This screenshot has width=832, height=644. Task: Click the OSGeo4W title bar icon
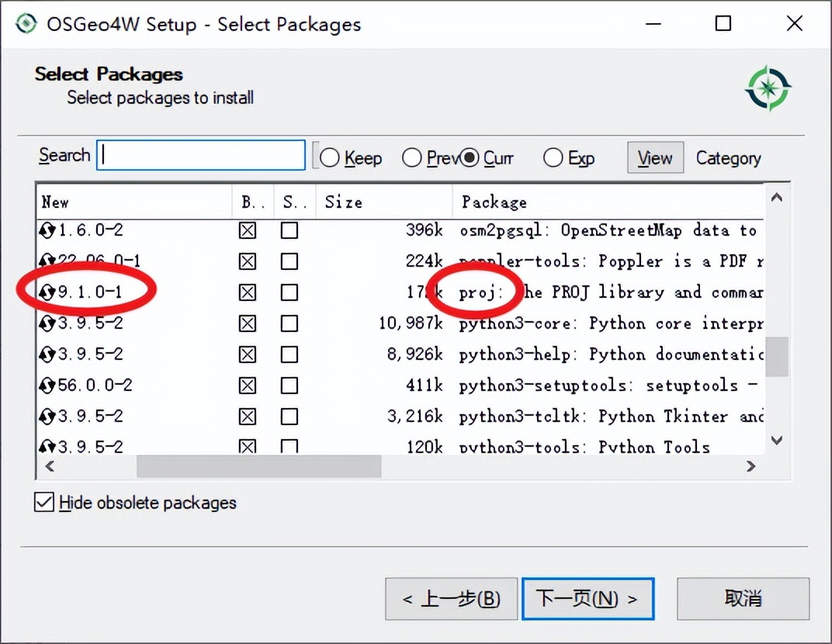(26, 24)
